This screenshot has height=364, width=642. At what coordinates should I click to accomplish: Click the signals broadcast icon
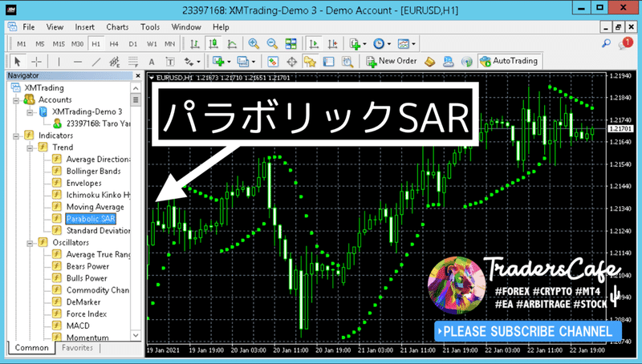tap(467, 62)
